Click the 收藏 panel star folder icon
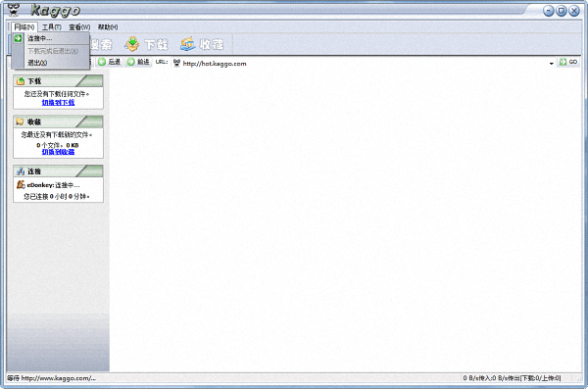The image size is (588, 389). pyautogui.click(x=20, y=122)
